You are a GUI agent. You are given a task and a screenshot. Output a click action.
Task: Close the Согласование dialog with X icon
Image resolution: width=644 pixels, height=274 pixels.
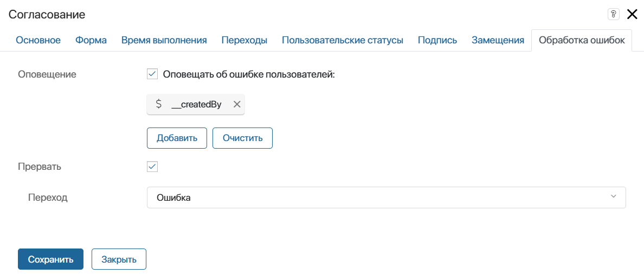tap(632, 14)
